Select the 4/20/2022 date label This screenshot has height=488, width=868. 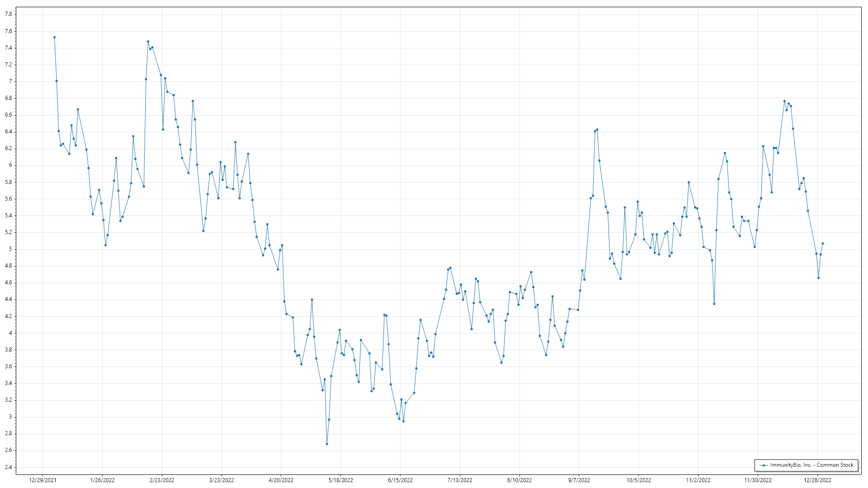(x=281, y=480)
